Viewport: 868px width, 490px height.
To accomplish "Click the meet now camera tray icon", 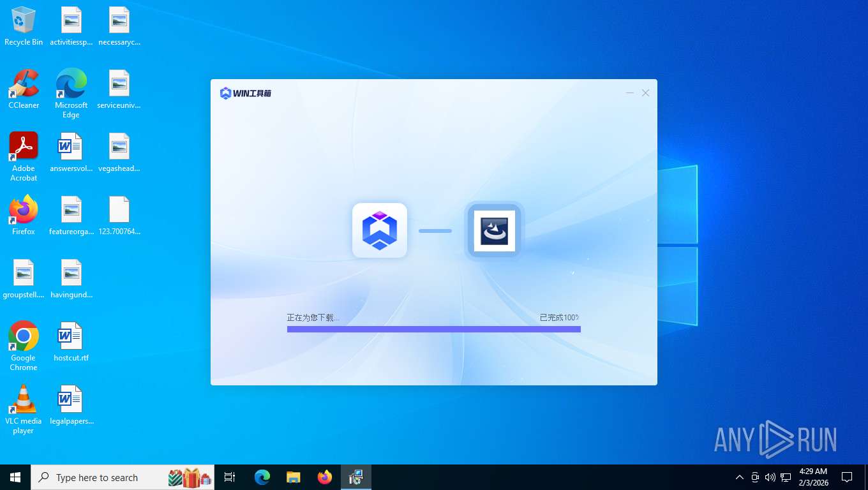I will click(x=755, y=477).
